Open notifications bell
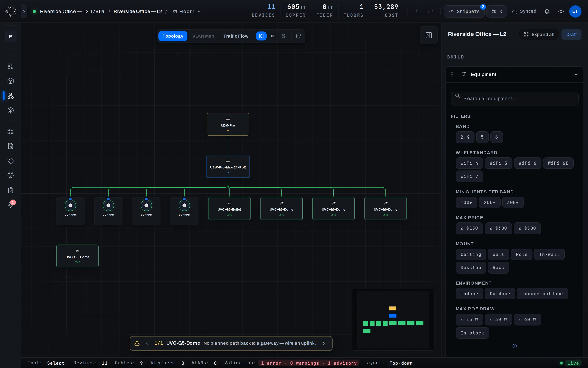The image size is (588, 368). click(x=547, y=11)
